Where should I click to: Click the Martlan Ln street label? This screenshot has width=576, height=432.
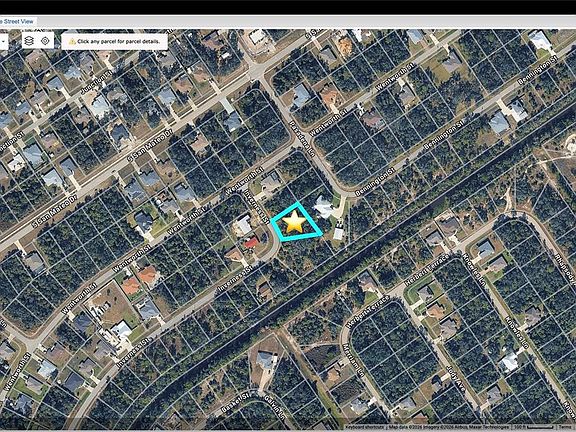tap(352, 361)
